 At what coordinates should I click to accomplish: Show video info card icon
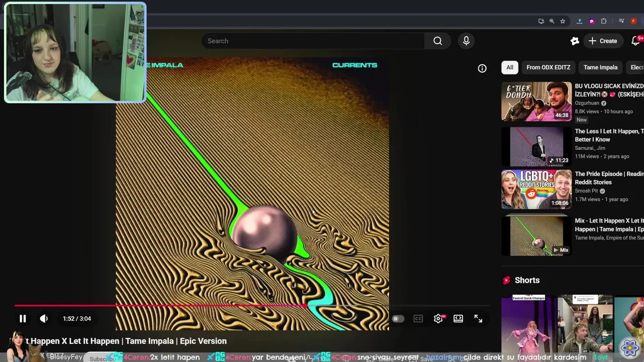pyautogui.click(x=482, y=68)
